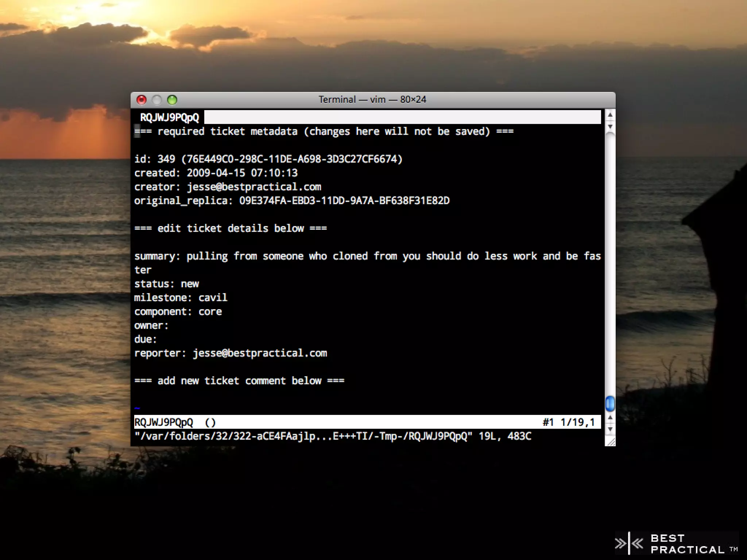Zoom the Terminal window with green button
Image resolution: width=747 pixels, height=560 pixels.
(x=172, y=100)
